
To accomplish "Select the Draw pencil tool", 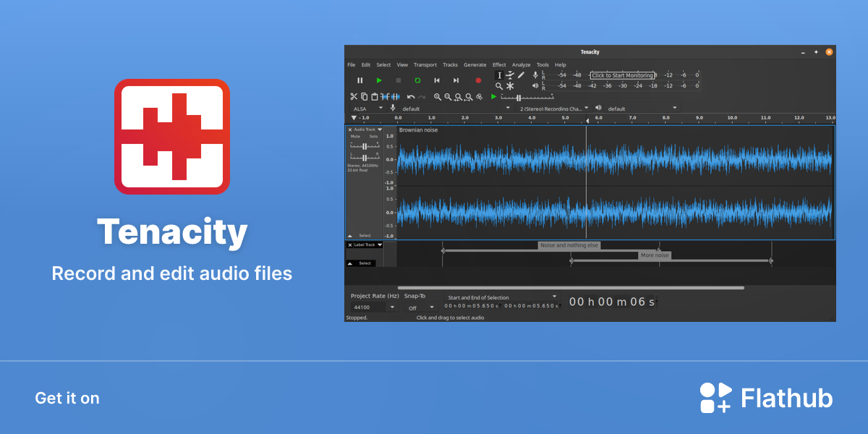I will pos(521,75).
